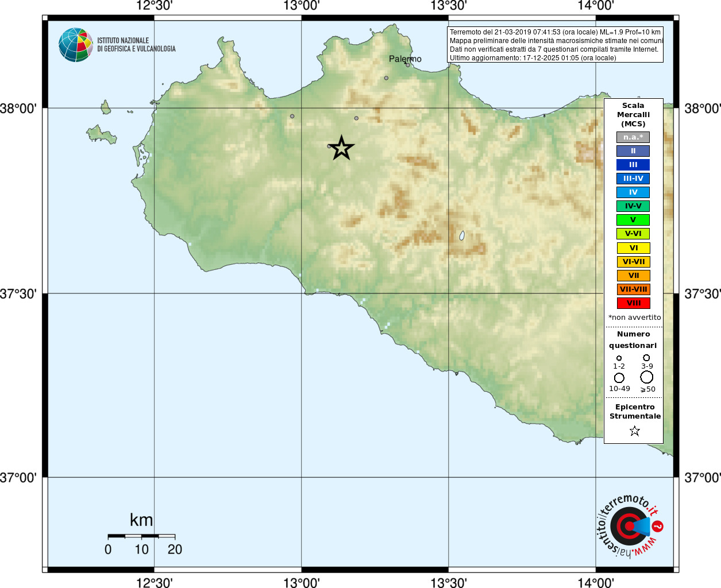Click the small lake marker near 13°30'
Screen dimensions: 721x588
coord(462,235)
